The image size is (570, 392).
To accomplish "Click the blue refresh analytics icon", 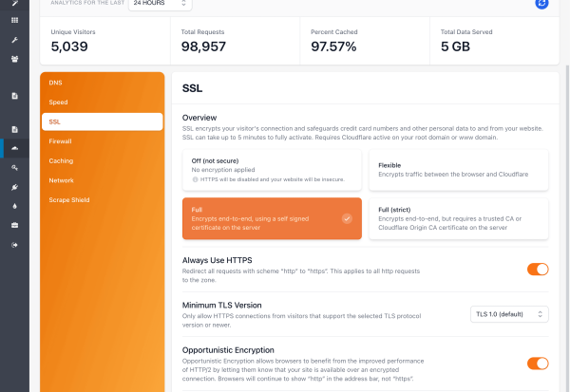I will coord(541,3).
